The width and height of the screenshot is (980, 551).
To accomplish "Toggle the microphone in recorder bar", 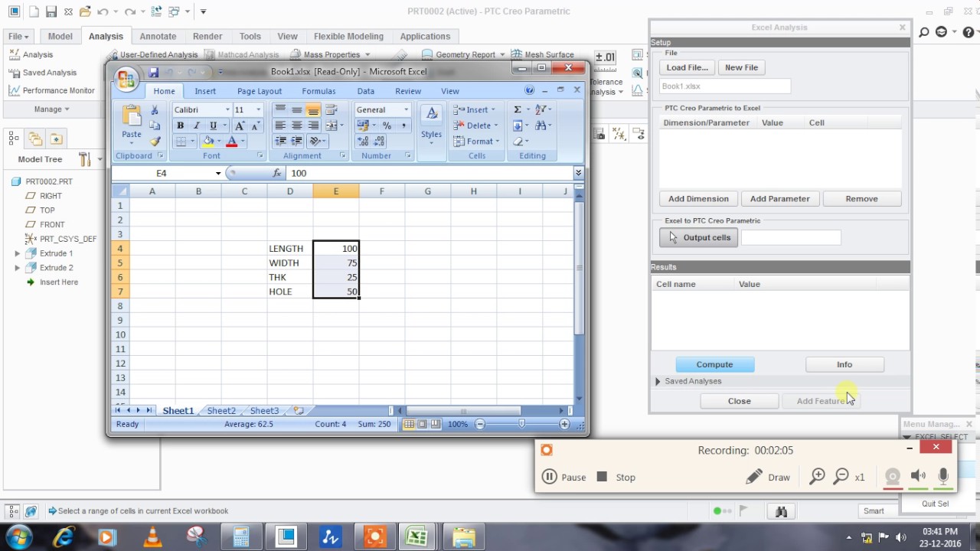I will pyautogui.click(x=943, y=476).
